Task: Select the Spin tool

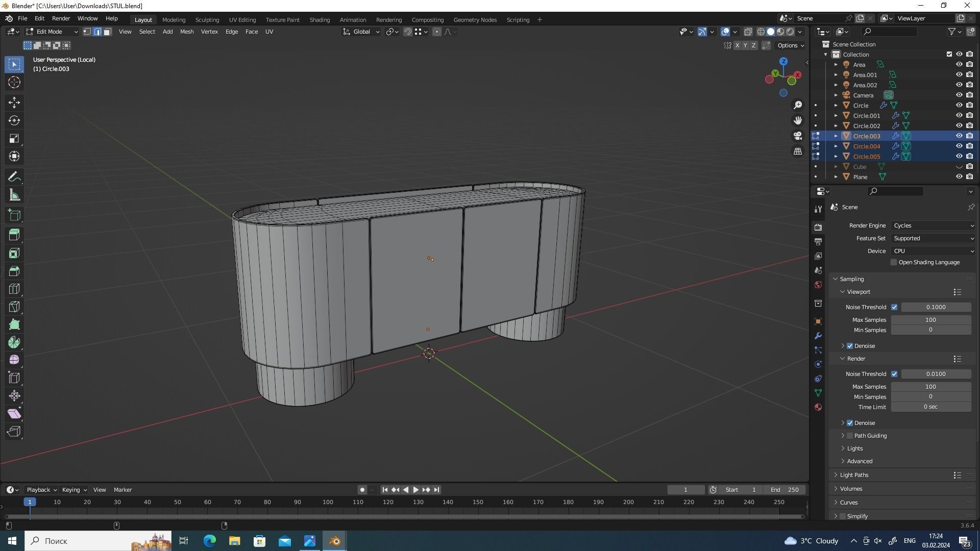Action: (14, 342)
